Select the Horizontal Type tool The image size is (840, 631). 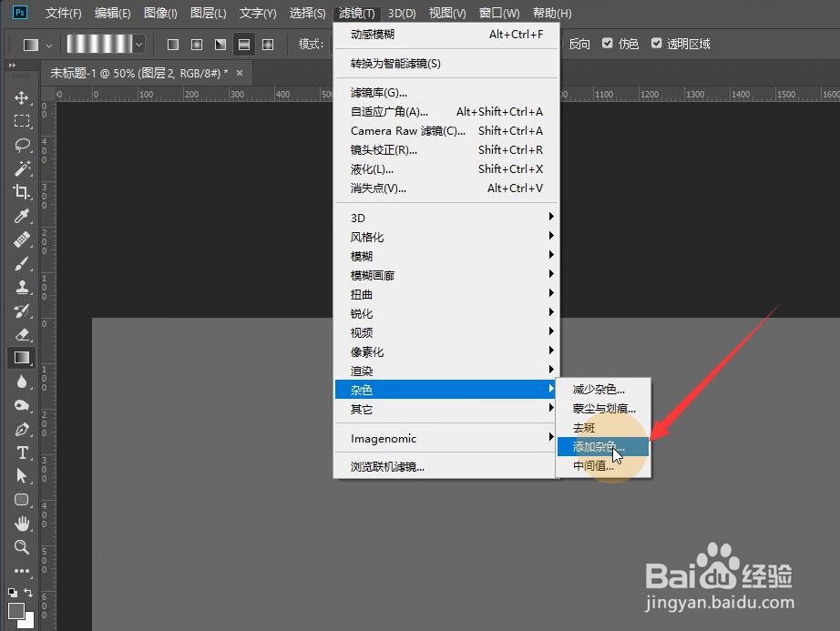tap(22, 453)
